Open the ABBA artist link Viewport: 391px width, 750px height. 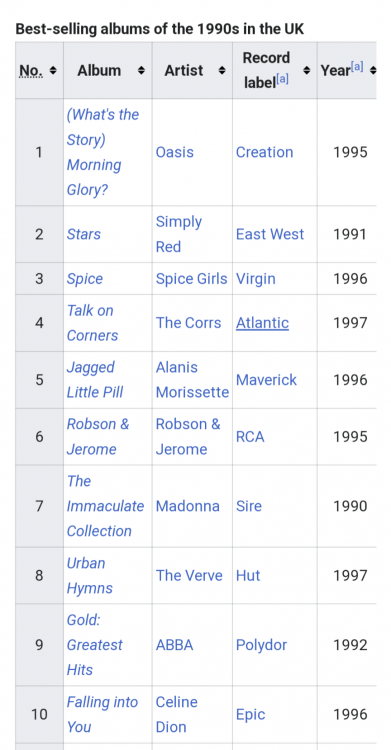174,645
